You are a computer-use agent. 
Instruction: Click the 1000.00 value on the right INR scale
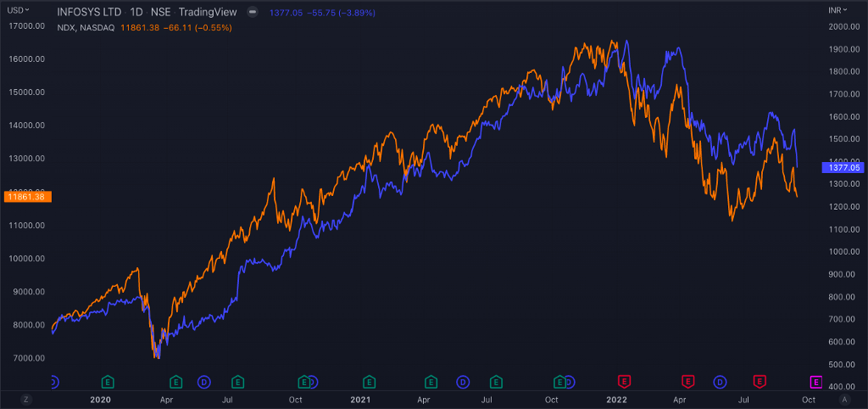[x=843, y=252]
